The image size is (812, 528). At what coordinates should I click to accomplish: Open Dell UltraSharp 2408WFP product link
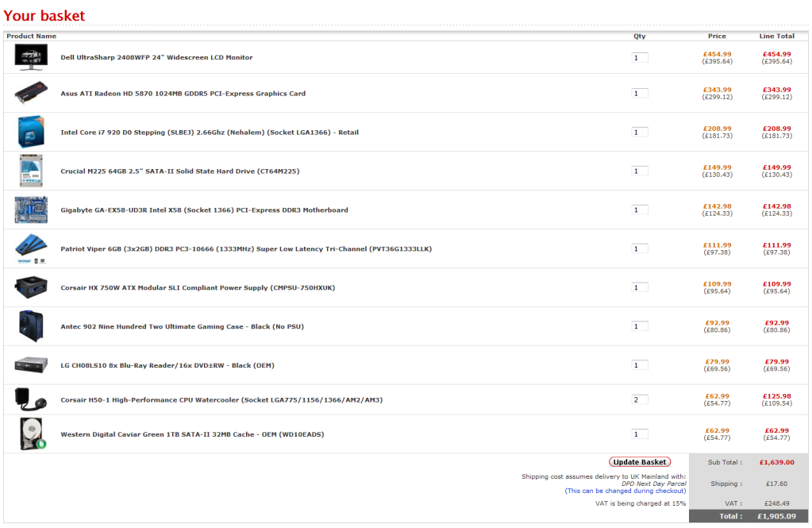point(156,57)
